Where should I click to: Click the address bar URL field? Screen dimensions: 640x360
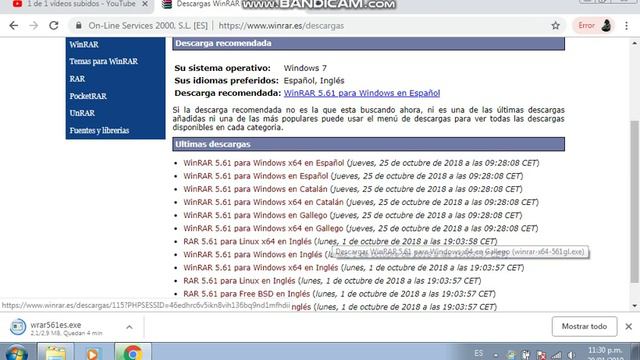click(x=281, y=26)
